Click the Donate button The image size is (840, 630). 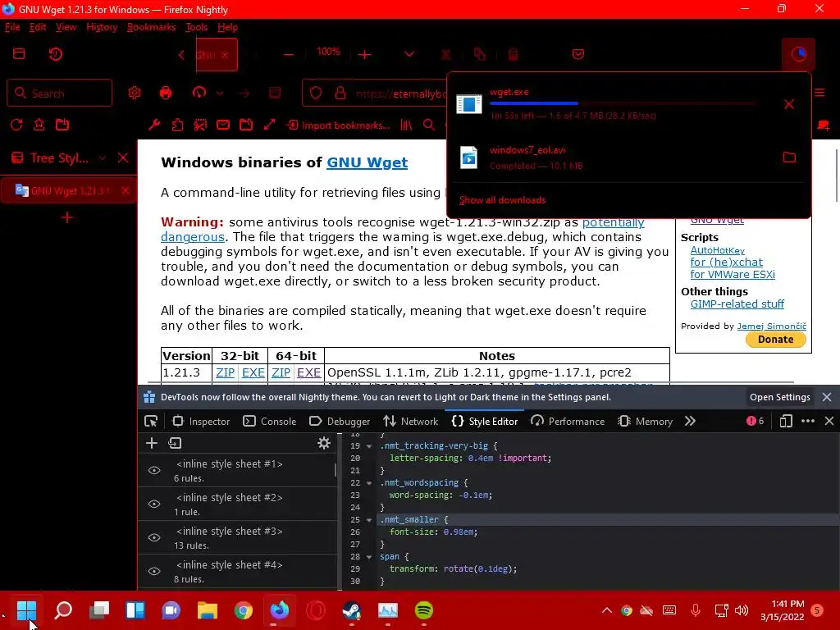775,339
